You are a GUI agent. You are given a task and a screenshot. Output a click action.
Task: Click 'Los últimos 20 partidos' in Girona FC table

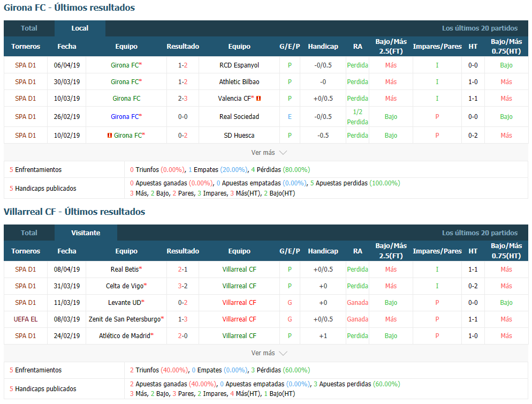click(480, 28)
